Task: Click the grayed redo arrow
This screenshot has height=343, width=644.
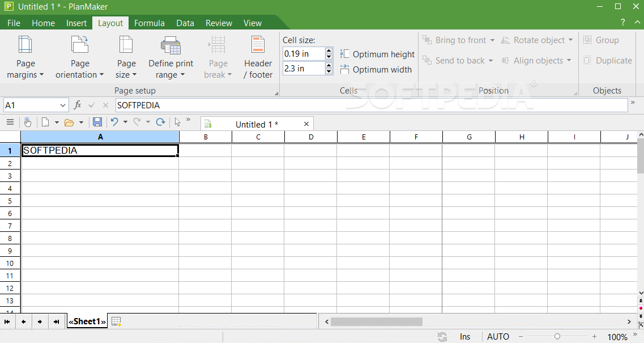Action: click(x=137, y=122)
